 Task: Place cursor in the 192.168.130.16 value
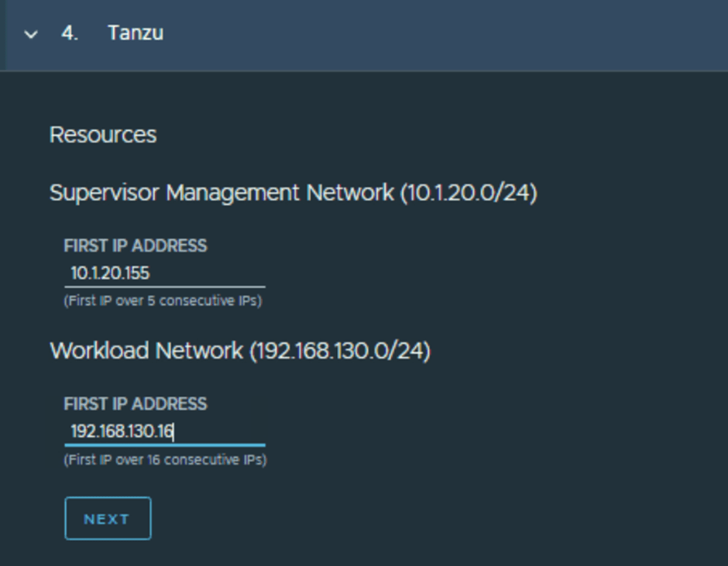tap(122, 431)
